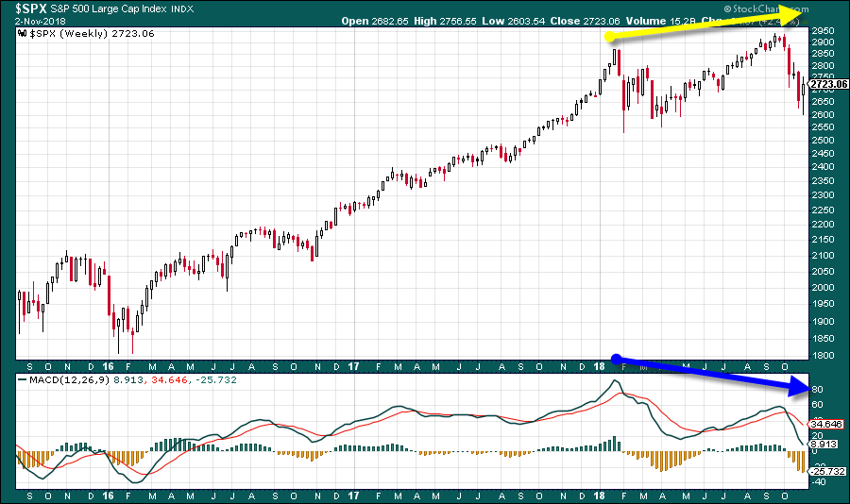Click the '18' year marker on time axis
Viewport: 850px width, 504px height.
(599, 366)
